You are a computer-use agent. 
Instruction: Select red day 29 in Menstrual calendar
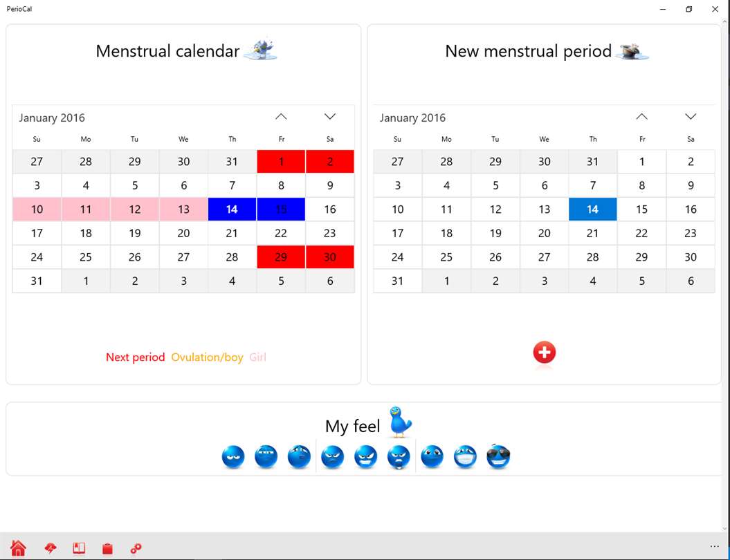[x=281, y=256]
